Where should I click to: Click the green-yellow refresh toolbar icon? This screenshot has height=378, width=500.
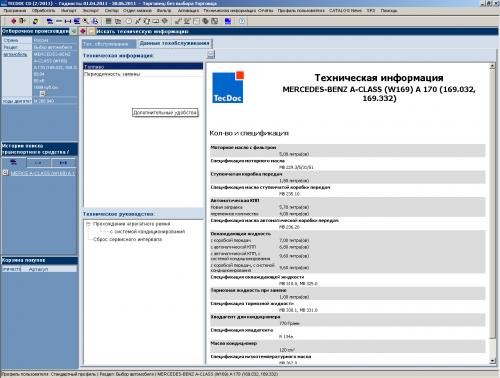35,21
